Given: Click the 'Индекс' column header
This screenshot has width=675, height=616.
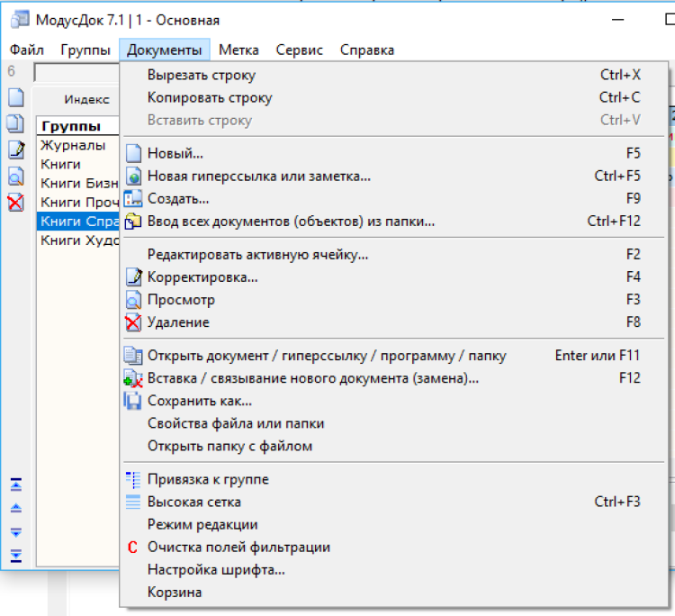Looking at the screenshot, I should [x=86, y=100].
